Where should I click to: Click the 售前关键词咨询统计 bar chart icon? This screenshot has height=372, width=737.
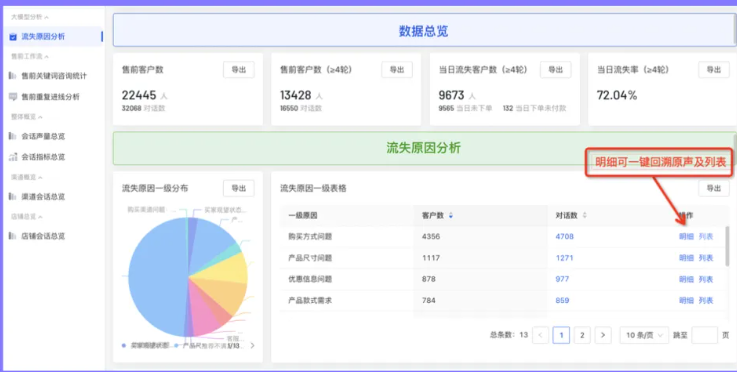(x=13, y=76)
